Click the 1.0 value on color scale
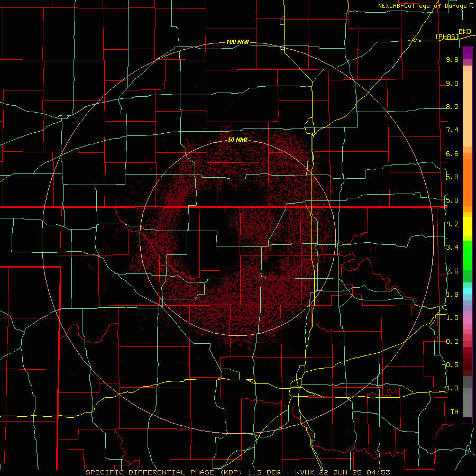 [452, 318]
